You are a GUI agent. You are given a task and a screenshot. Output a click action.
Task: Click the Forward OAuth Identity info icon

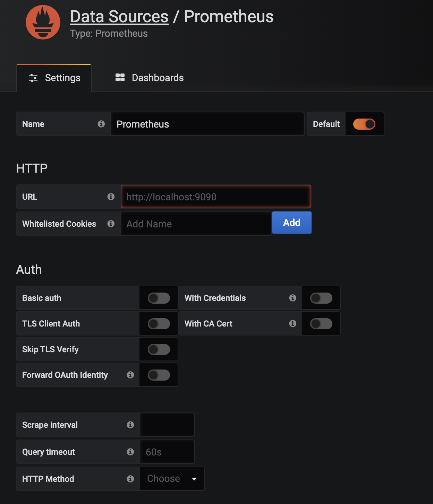[130, 375]
